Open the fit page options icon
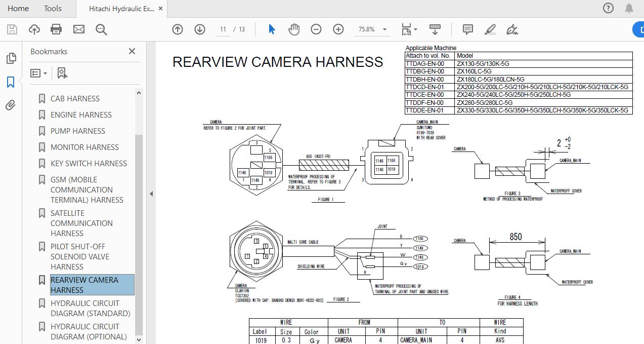The height and width of the screenshot is (344, 644). pyautogui.click(x=407, y=29)
